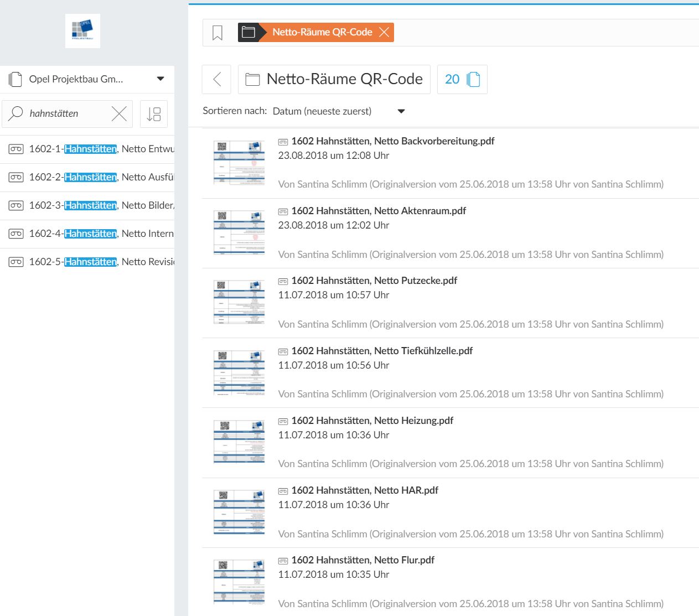Open thumbnail of Netto Tiefkühlzelle.pdf
The image size is (699, 616).
click(x=239, y=372)
